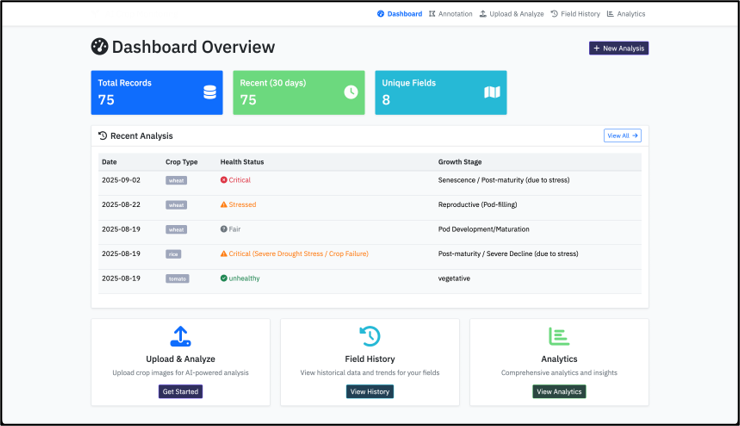Open the Dashboard nav tab
The image size is (740, 426).
click(400, 14)
